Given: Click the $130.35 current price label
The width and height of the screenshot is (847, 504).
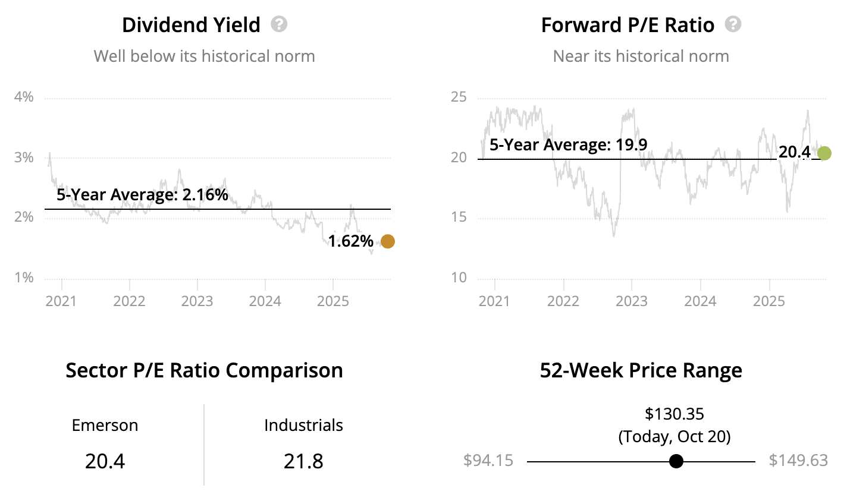Looking at the screenshot, I should (675, 414).
